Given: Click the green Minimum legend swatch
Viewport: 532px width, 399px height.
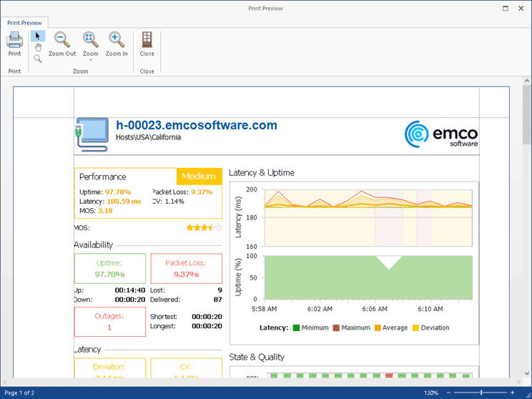Looking at the screenshot, I should tap(296, 327).
